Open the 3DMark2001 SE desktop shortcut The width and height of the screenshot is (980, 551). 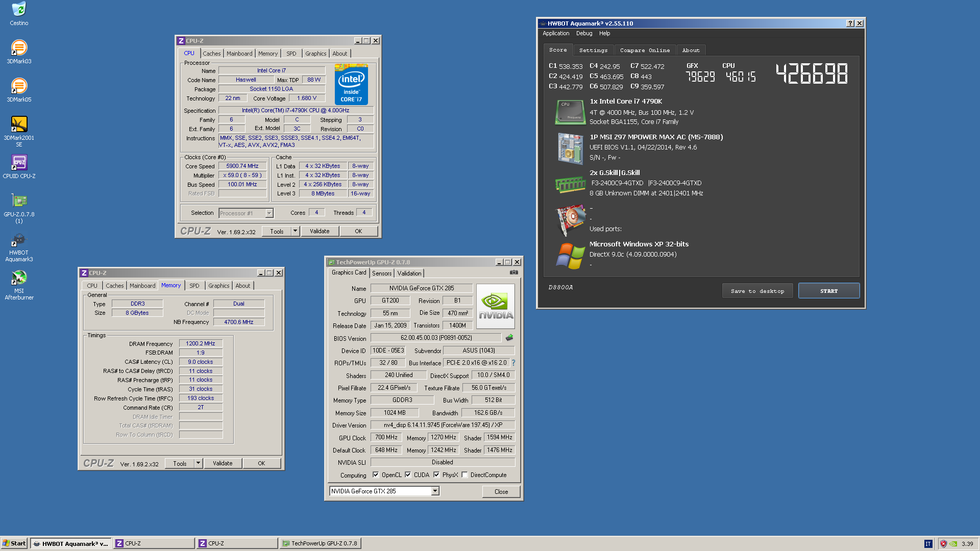19,131
